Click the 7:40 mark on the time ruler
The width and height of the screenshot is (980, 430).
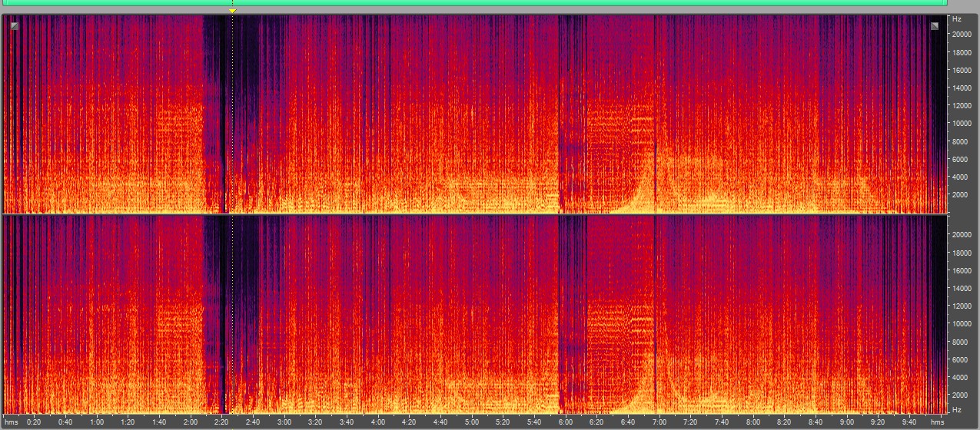(722, 422)
